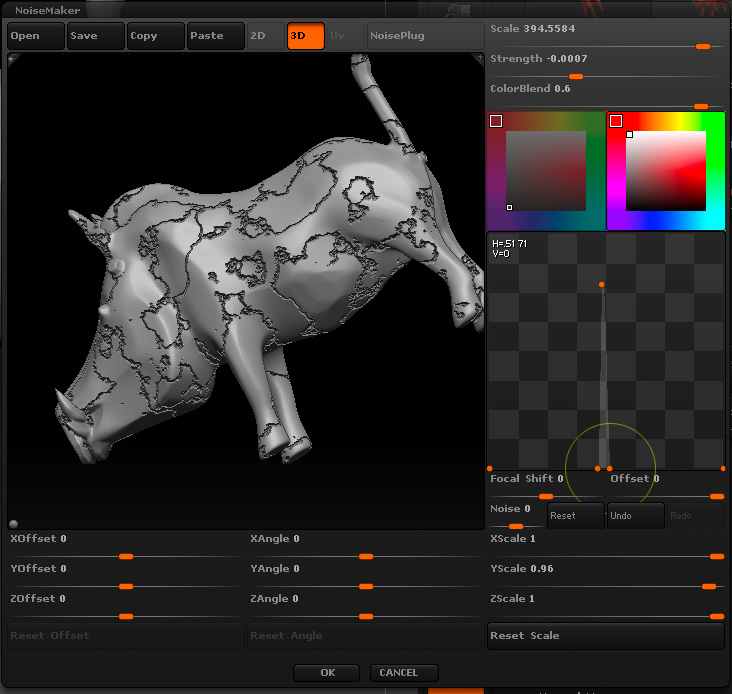Switch to 2D noise mode
Viewport: 732px width, 694px height.
[x=264, y=36]
